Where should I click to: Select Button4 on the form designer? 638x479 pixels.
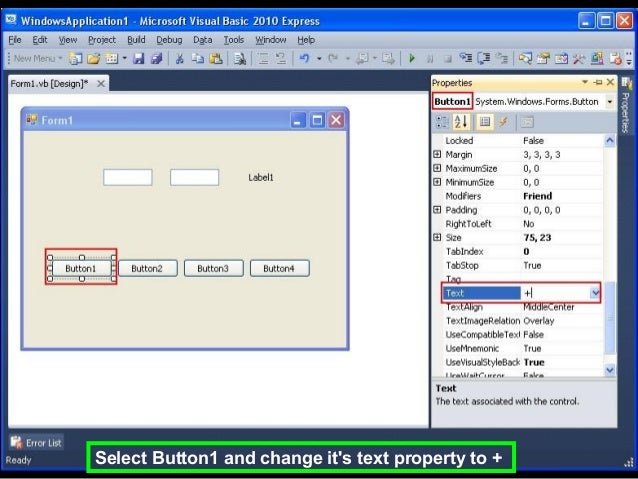[280, 269]
